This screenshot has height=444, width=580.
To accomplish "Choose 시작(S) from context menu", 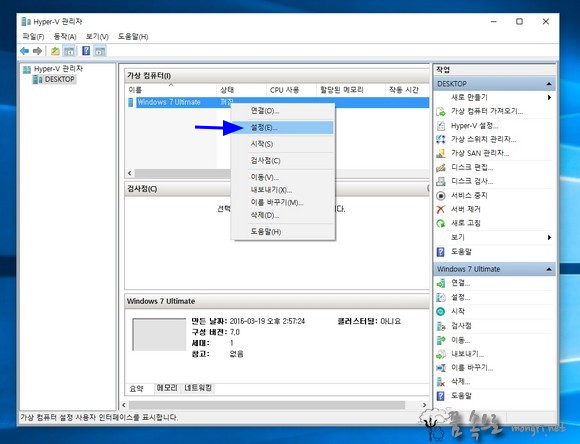I will click(283, 144).
